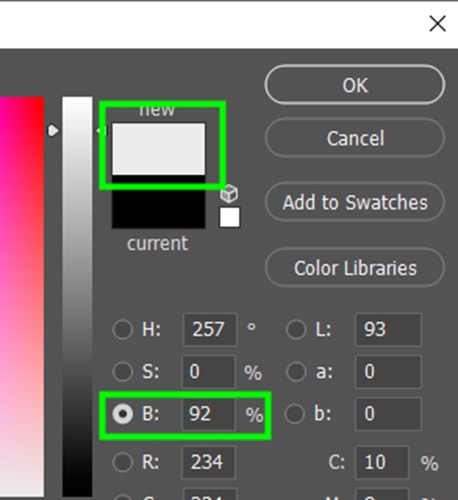This screenshot has width=458, height=500.
Task: Click the white web-safe color swatch
Action: (229, 217)
